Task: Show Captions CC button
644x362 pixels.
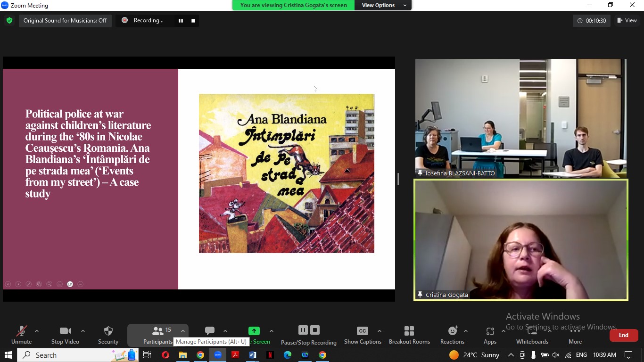Action: pos(363,335)
